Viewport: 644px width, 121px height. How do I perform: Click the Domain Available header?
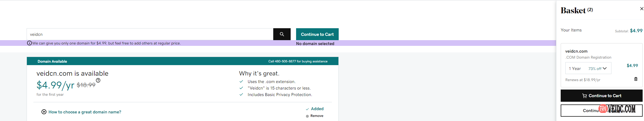click(52, 61)
